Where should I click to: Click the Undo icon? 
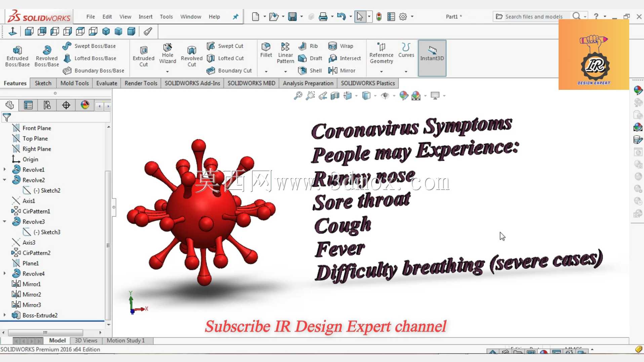[x=341, y=16]
